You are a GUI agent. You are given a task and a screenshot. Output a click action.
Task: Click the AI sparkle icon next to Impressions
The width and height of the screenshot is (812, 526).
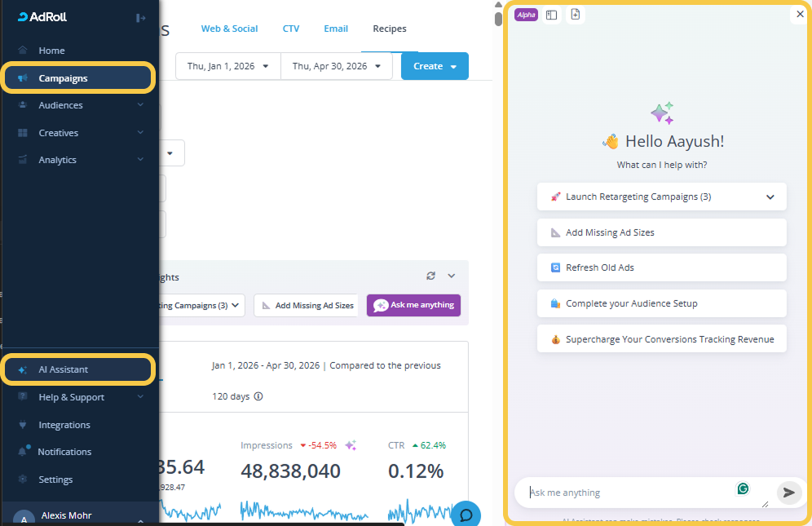pyautogui.click(x=351, y=445)
